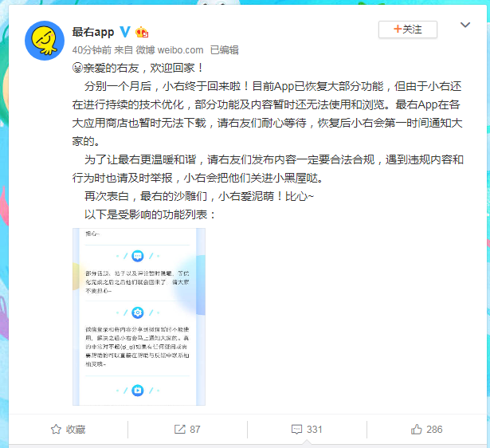This screenshot has height=448, width=490.
Task: Click the 收藏 label
Action: point(76,429)
